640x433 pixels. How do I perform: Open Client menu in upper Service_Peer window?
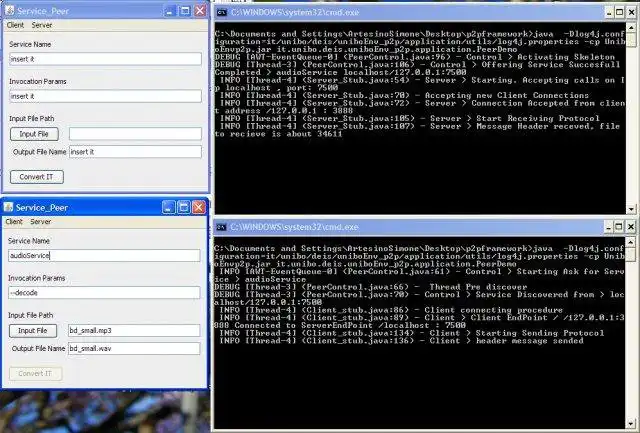pos(15,25)
